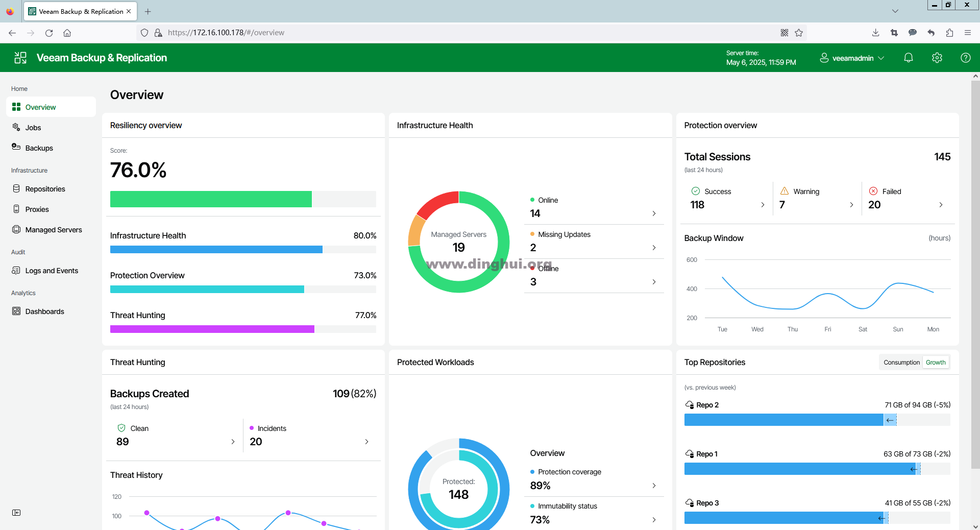The height and width of the screenshot is (530, 980).
Task: Switch Top Repositories to Consumption view
Action: 901,362
